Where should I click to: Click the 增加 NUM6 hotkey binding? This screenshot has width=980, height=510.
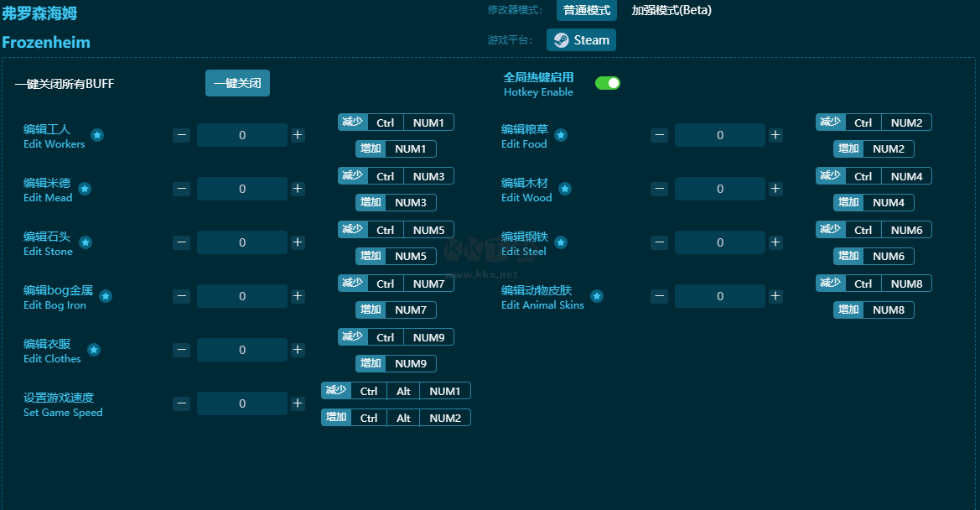tap(874, 256)
